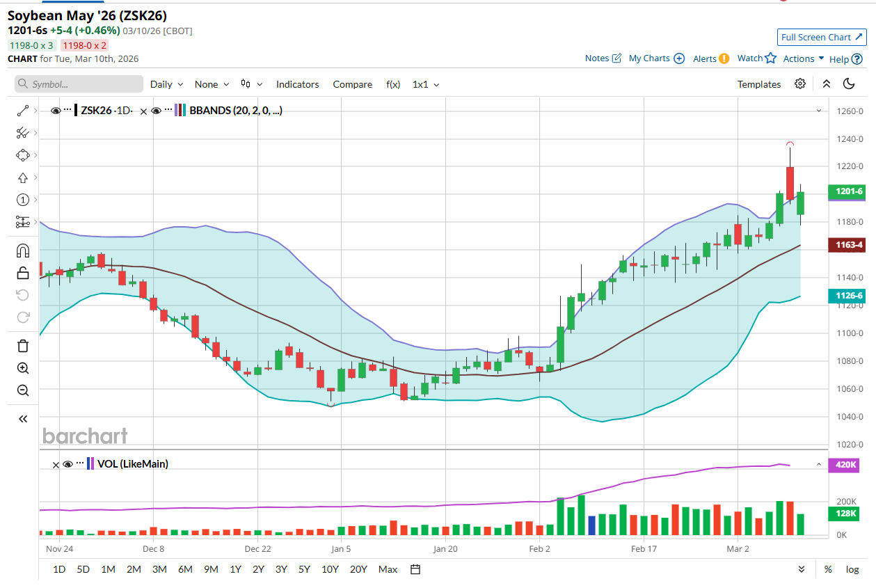Screen dimensions: 876x588
Task: Select the arrow marker drawing tool
Action: 22,177
